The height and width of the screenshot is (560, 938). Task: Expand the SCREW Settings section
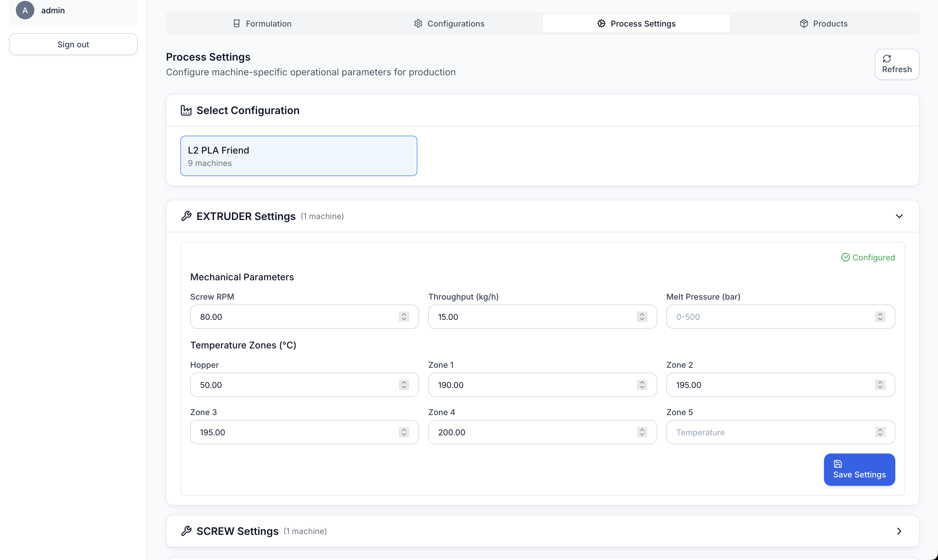(899, 531)
